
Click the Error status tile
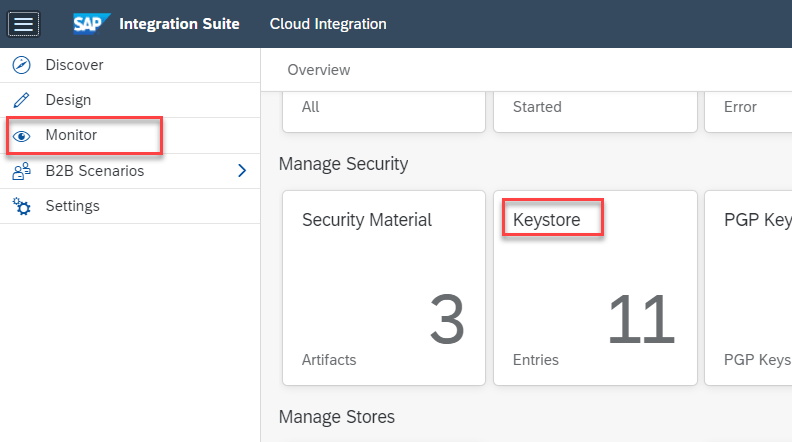point(748,110)
